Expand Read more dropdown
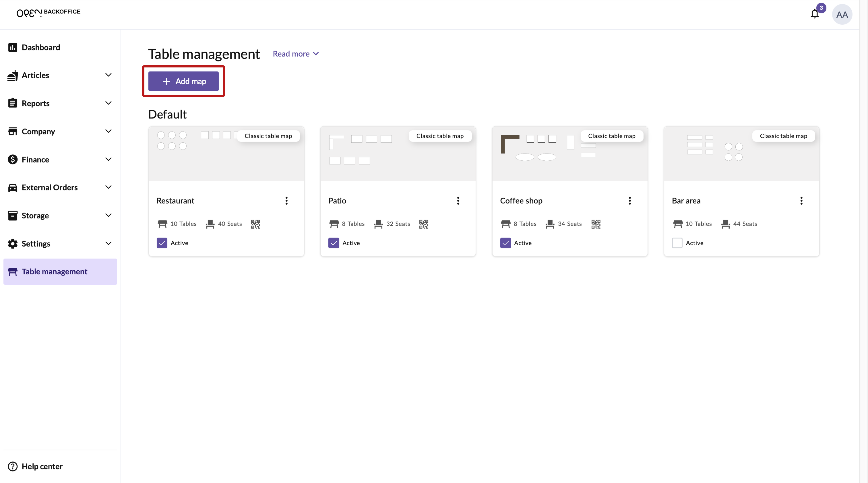The height and width of the screenshot is (483, 868). coord(296,54)
